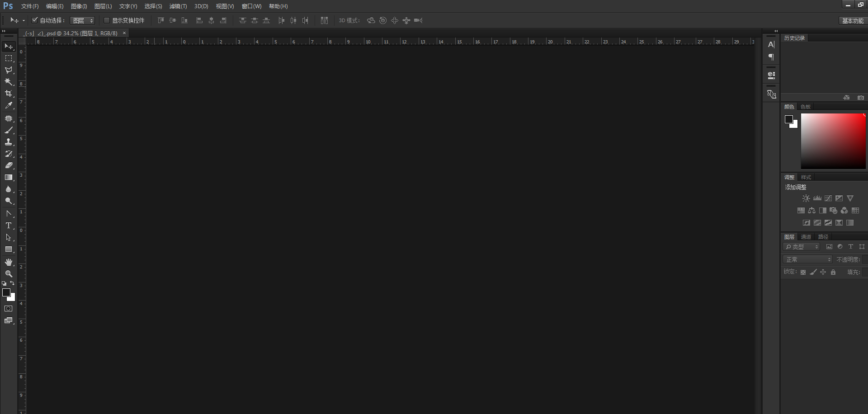This screenshot has height=414, width=868.
Task: Select the Magic Wand tool
Action: point(9,82)
